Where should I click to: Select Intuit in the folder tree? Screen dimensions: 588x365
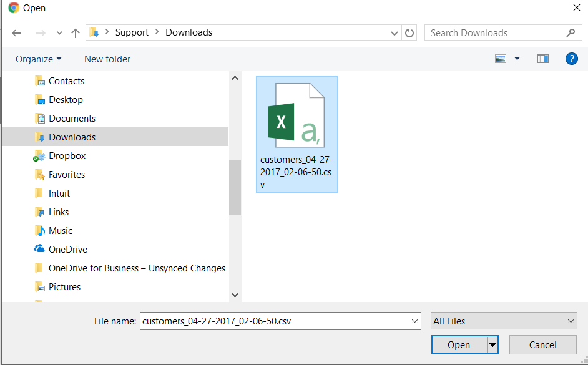click(59, 193)
